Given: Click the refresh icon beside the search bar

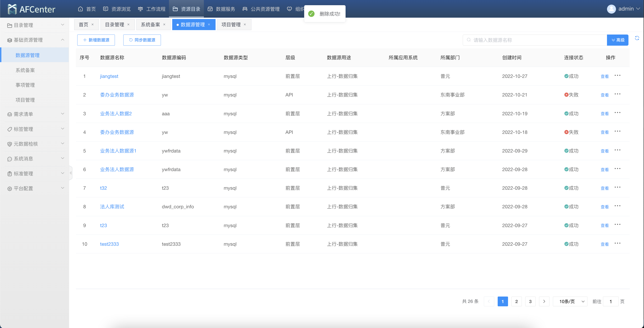Looking at the screenshot, I should pos(637,38).
